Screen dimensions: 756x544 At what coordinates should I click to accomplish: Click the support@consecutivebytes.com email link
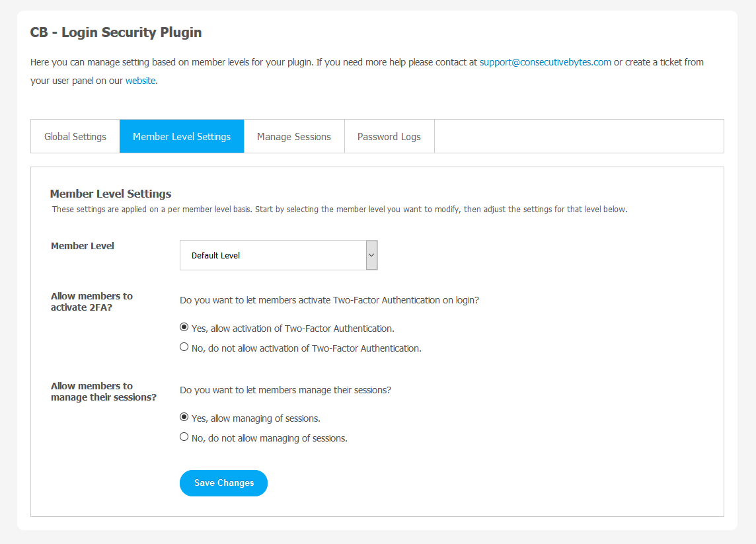coord(545,62)
